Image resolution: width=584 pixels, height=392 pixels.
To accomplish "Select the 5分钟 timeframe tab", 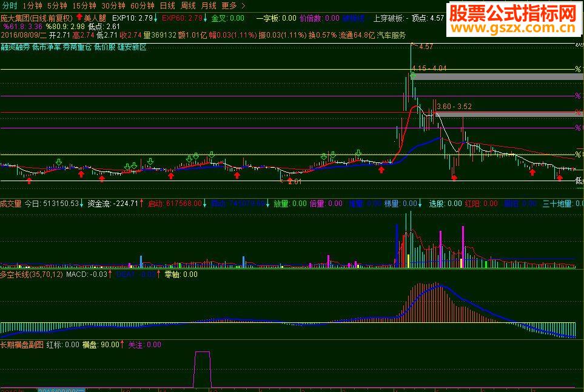I will coord(57,5).
